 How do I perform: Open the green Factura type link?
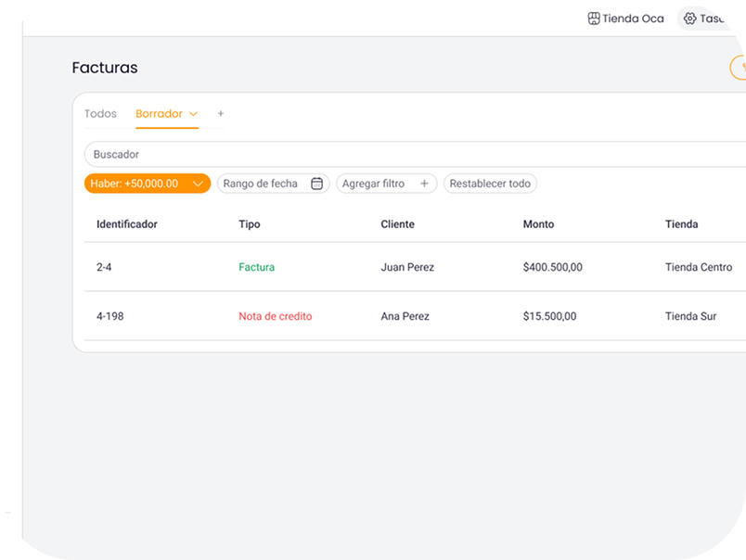click(x=256, y=267)
